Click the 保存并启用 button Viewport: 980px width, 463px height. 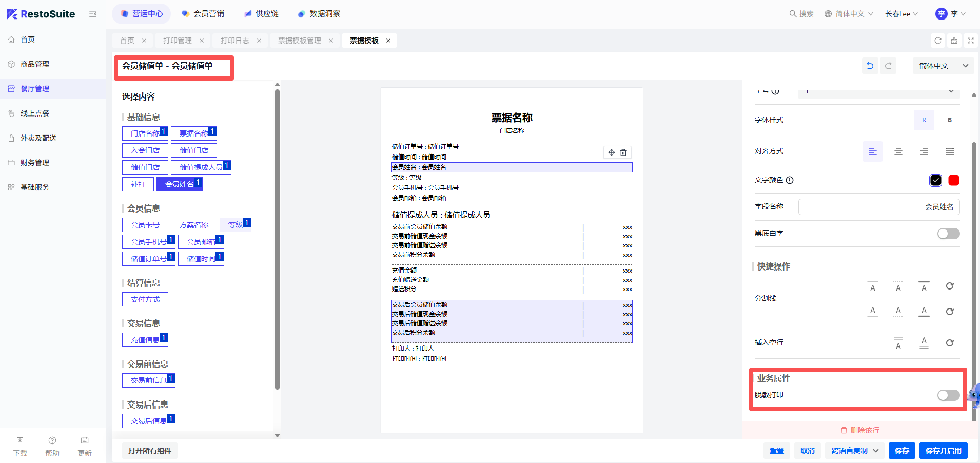[x=943, y=451]
